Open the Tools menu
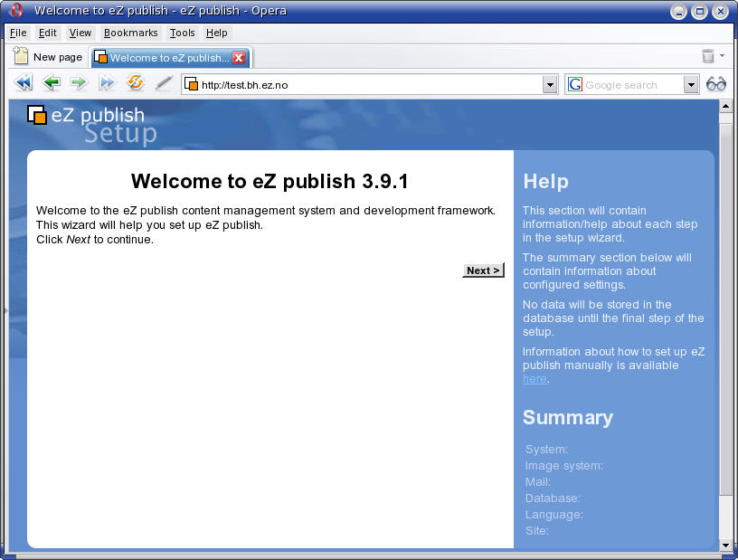Image resolution: width=738 pixels, height=560 pixels. [182, 33]
